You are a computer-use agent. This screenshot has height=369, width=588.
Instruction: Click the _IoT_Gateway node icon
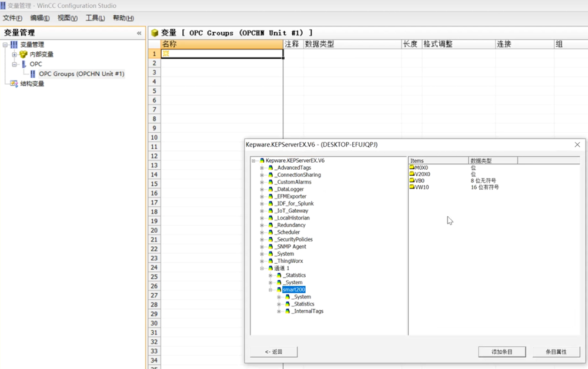270,211
